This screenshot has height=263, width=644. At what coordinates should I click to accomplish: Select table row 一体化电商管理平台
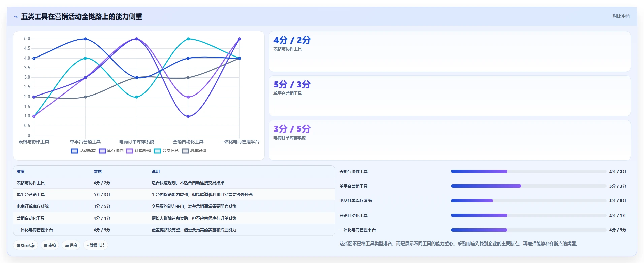(x=174, y=230)
